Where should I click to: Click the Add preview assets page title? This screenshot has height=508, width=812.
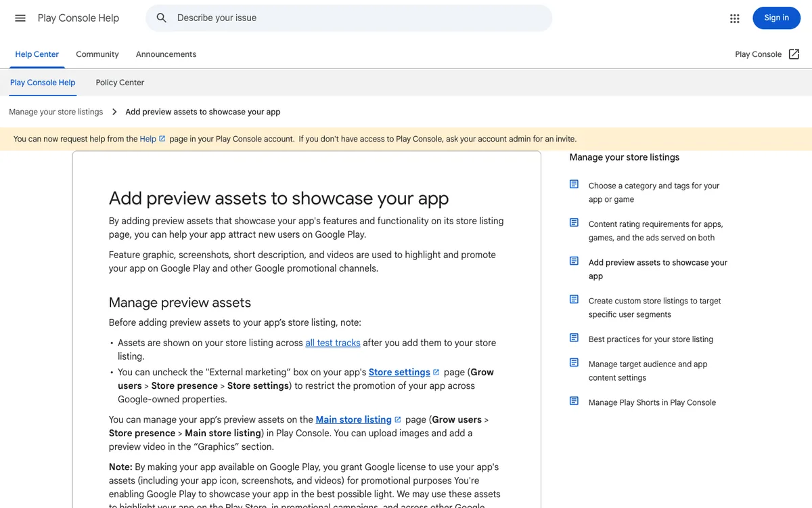[x=279, y=198]
